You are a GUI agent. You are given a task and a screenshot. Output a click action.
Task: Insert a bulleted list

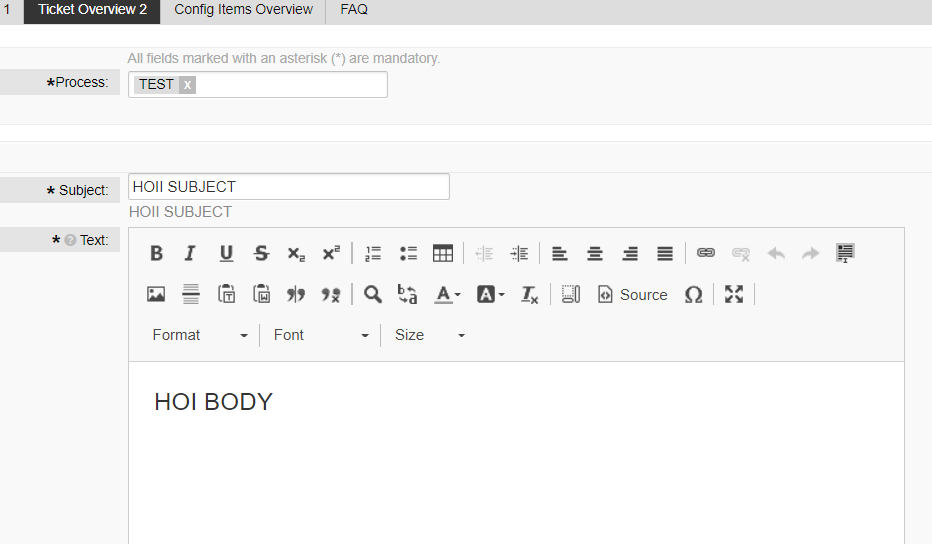(408, 253)
